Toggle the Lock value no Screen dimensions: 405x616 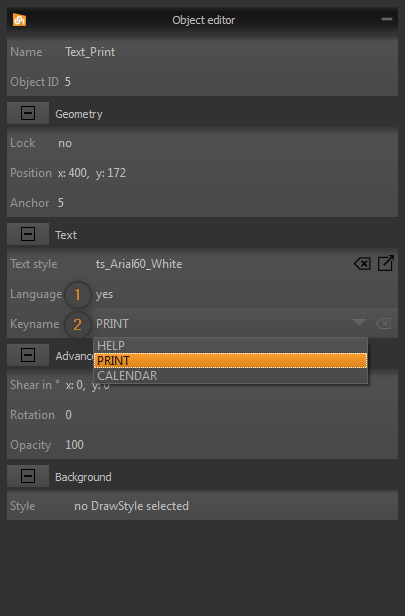pyautogui.click(x=65, y=143)
